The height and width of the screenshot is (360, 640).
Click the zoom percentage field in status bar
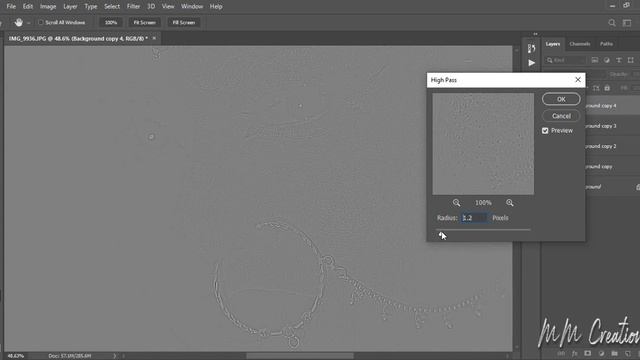16,356
